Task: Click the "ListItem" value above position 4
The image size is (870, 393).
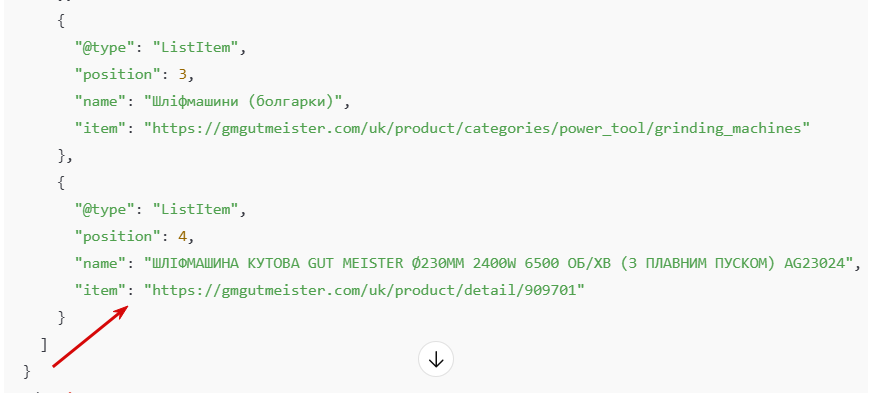Action: (195, 209)
